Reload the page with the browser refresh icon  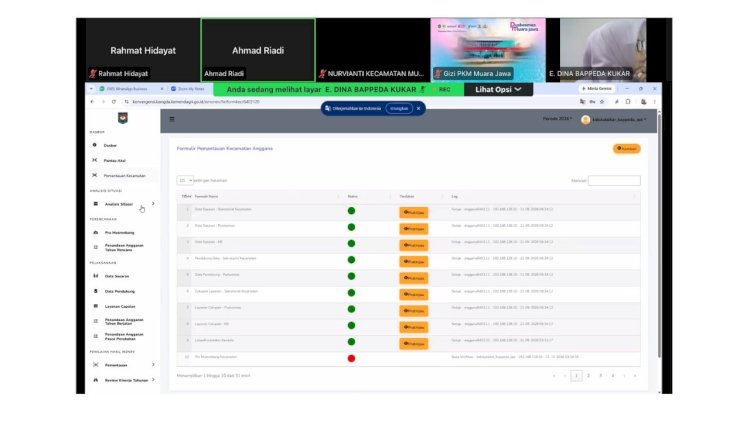[x=114, y=102]
